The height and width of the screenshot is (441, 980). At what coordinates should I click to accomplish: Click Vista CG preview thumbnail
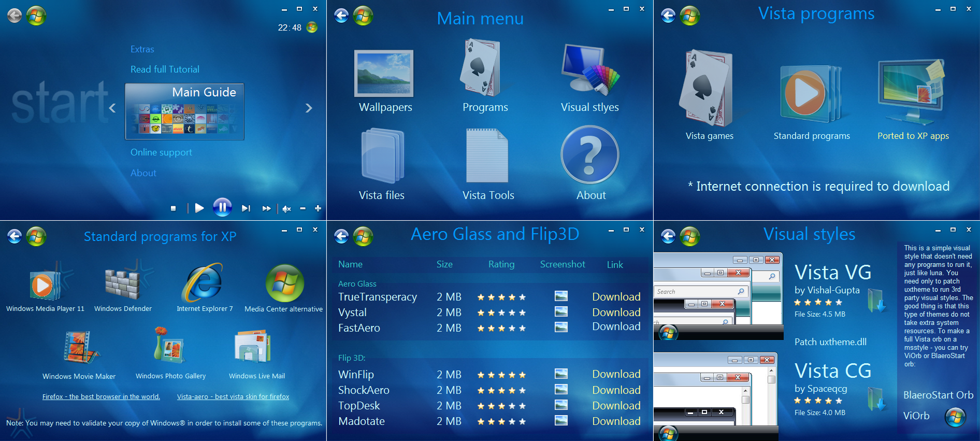coord(716,396)
